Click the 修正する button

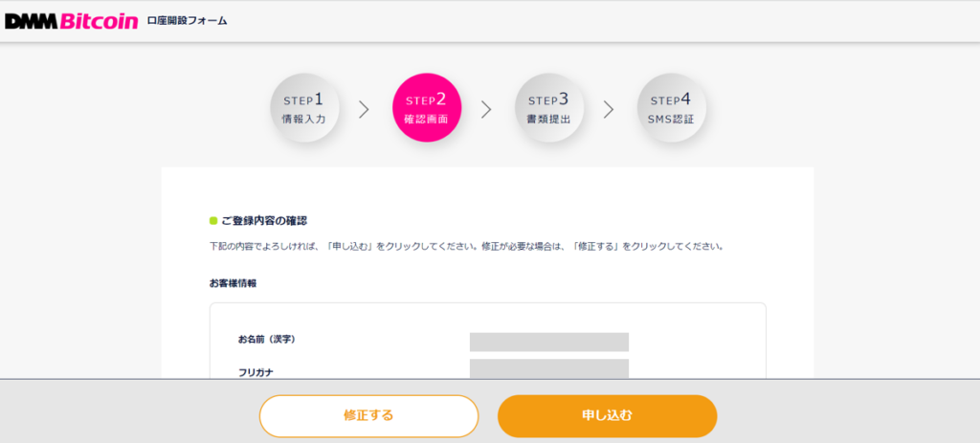[x=368, y=415]
